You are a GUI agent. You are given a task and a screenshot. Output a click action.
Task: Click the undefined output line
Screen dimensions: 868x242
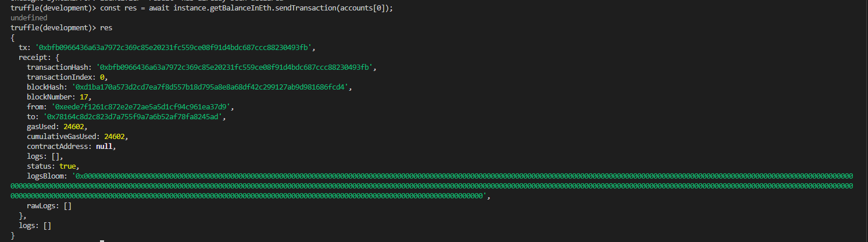click(29, 18)
